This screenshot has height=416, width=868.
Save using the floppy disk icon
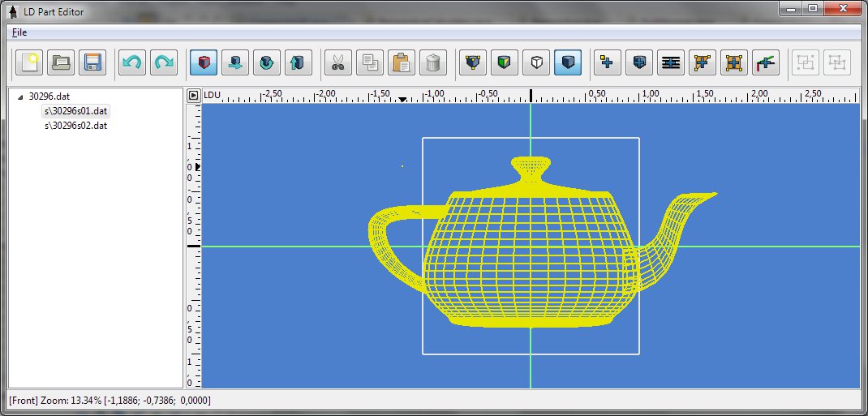pos(92,62)
